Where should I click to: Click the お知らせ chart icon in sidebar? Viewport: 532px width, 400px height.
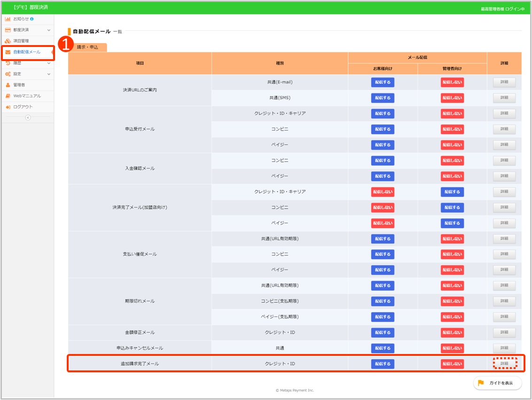(x=8, y=19)
